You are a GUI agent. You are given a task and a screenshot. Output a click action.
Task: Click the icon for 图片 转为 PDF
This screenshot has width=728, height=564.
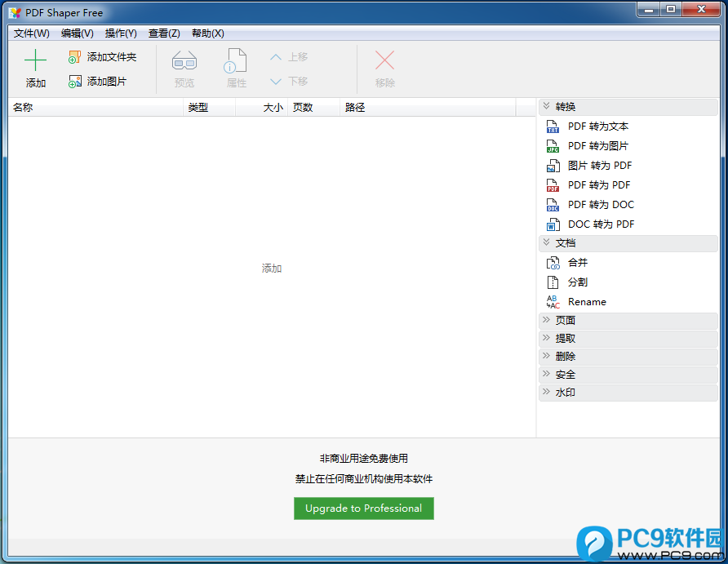click(553, 166)
